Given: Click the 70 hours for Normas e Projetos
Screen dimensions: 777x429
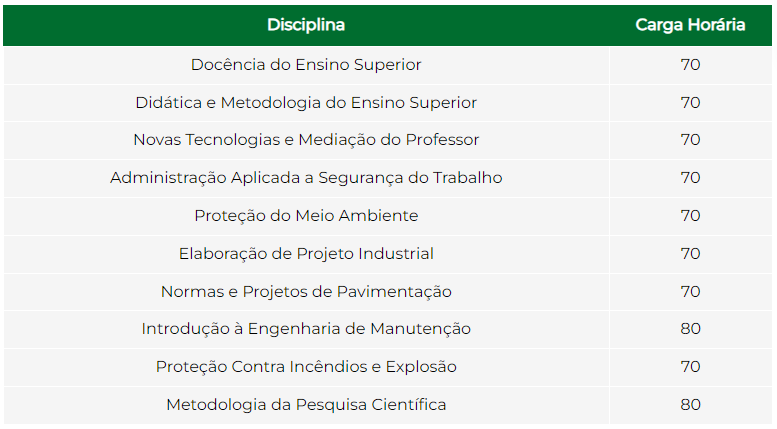Looking at the screenshot, I should pos(690,291).
